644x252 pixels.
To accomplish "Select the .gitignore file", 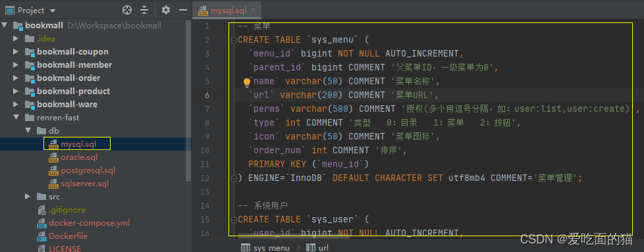I will (67, 210).
